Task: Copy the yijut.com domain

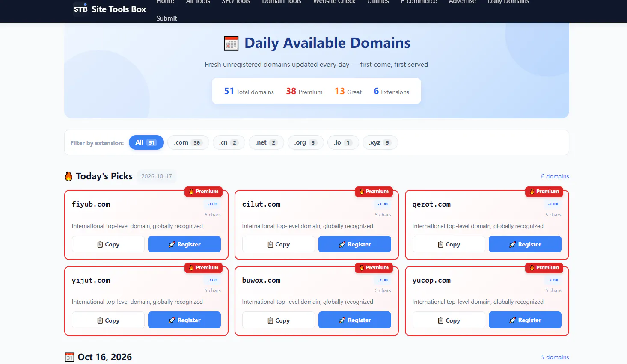Action: 108,320
